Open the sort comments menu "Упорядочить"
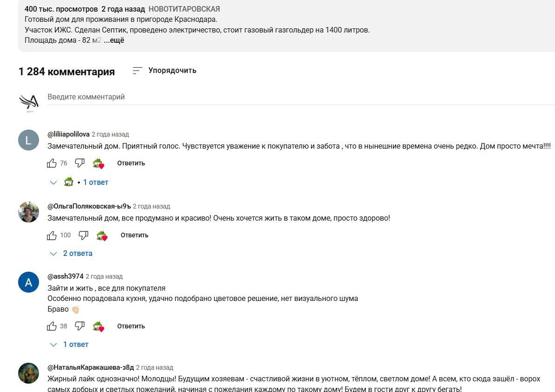This screenshot has width=555, height=392. pyautogui.click(x=164, y=71)
